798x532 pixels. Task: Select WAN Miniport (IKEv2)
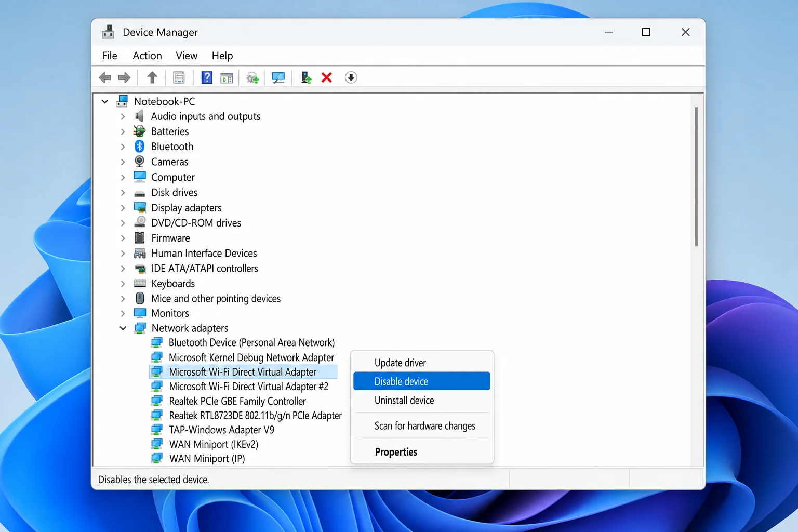point(214,445)
